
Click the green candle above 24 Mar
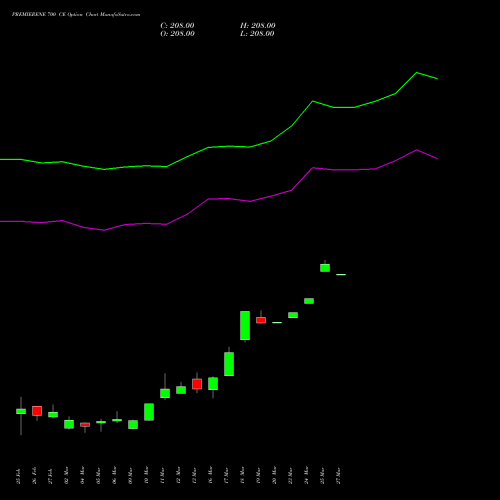pyautogui.click(x=309, y=301)
